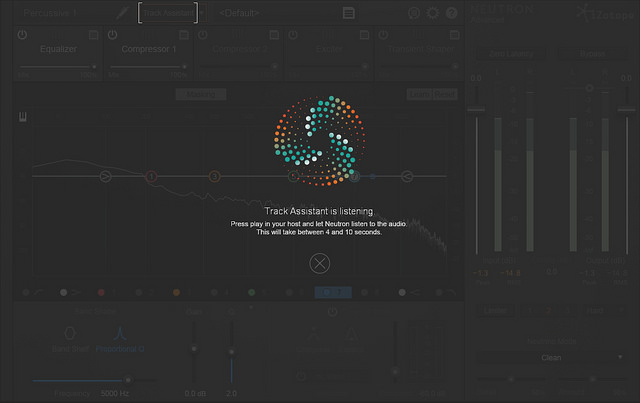
Task: Adjust the input gain fader
Action: pos(476,109)
